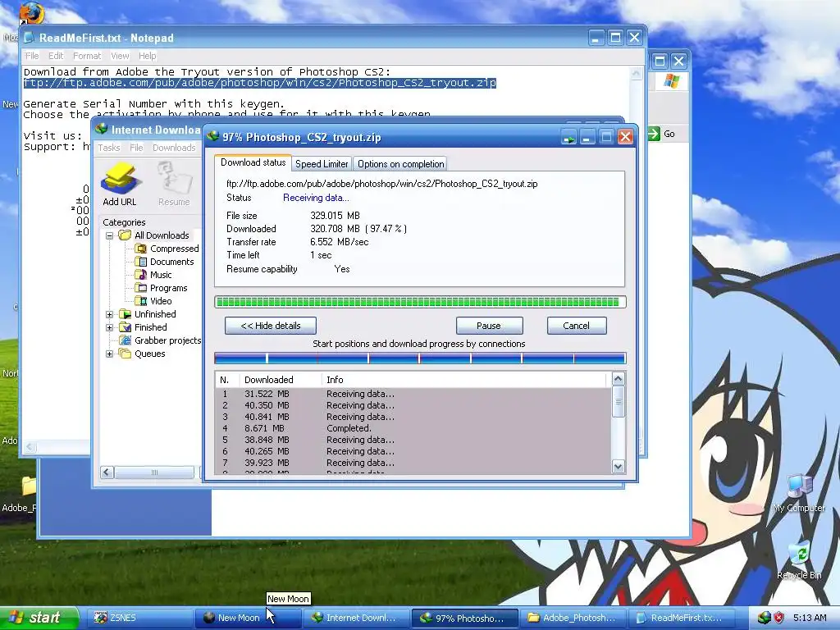Open the Help menu in Notepad

click(148, 56)
